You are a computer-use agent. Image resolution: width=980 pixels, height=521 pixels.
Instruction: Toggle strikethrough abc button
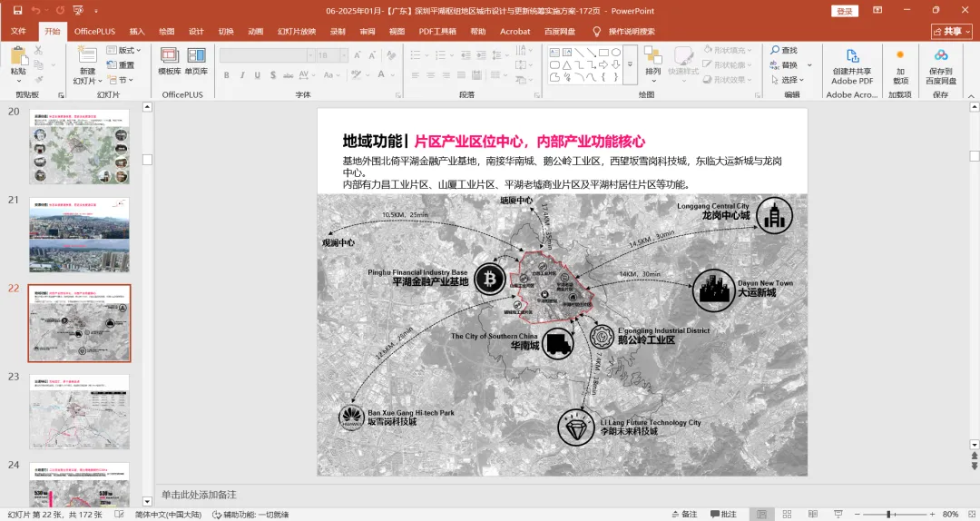(289, 75)
